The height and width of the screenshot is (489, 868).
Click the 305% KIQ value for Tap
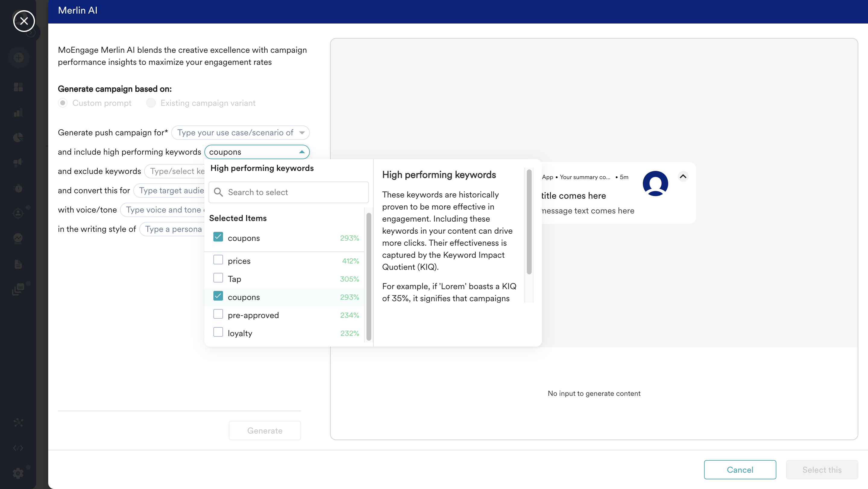pos(349,279)
